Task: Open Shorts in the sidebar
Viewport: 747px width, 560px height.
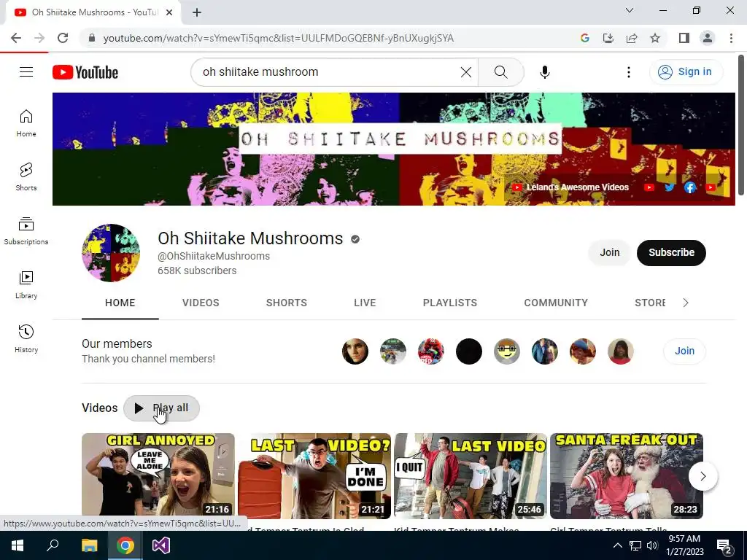Action: coord(26,177)
